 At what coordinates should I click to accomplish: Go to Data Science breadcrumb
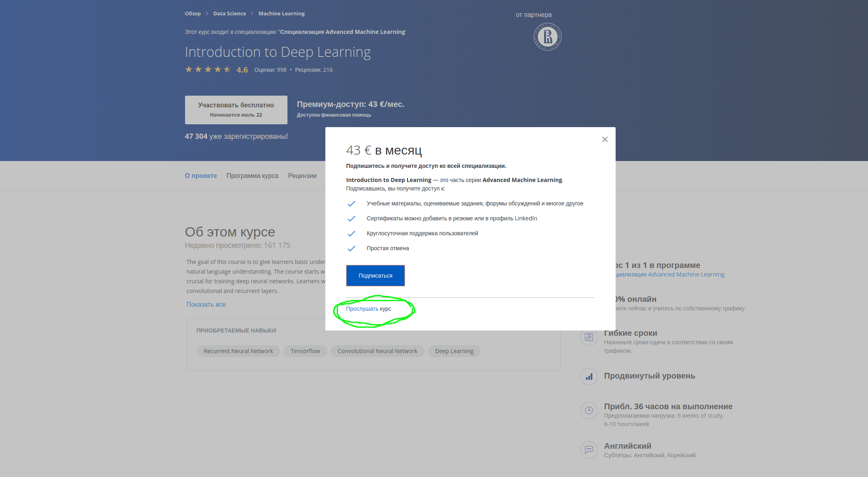[x=229, y=13]
